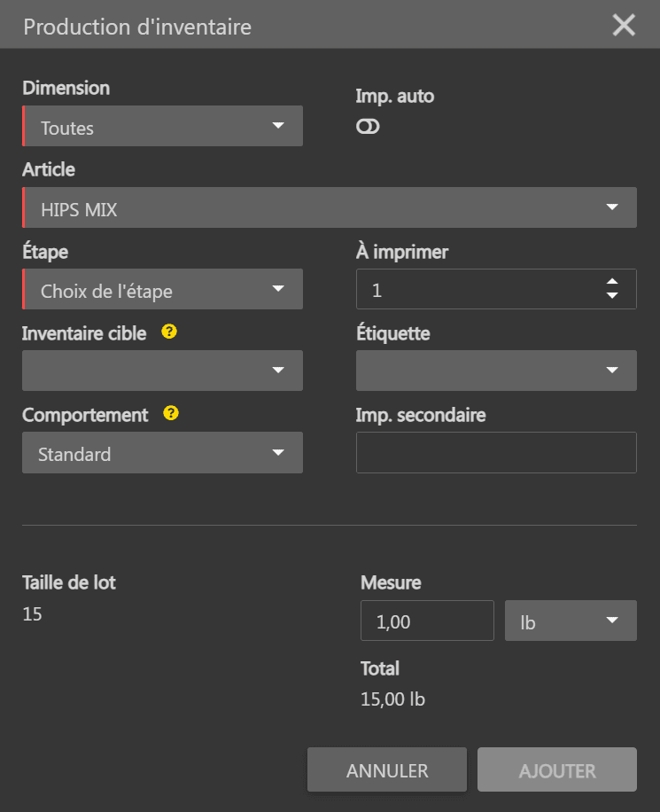Change the lb unit dropdown
Image resolution: width=660 pixels, height=812 pixels.
571,621
